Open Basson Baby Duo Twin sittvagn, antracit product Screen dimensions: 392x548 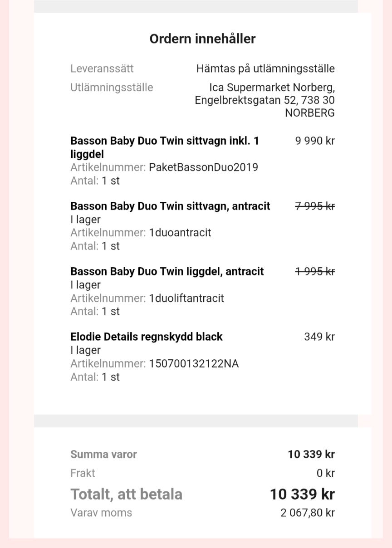(x=170, y=206)
